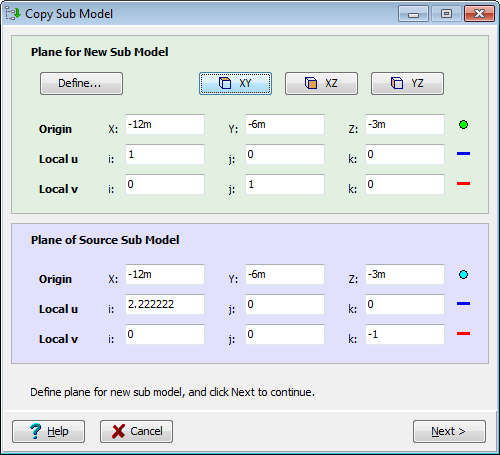Open Help for this dialog
This screenshot has height=455, width=500.
[x=49, y=431]
